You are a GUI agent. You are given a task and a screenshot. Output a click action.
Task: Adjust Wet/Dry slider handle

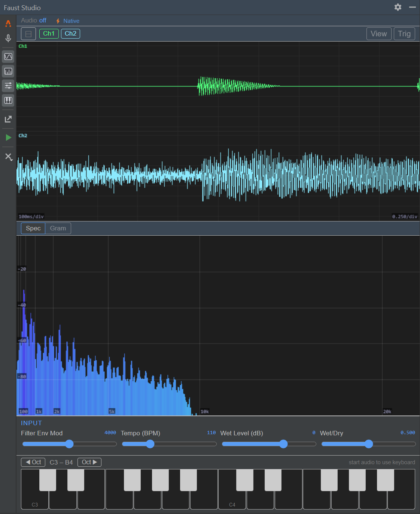pyautogui.click(x=369, y=444)
